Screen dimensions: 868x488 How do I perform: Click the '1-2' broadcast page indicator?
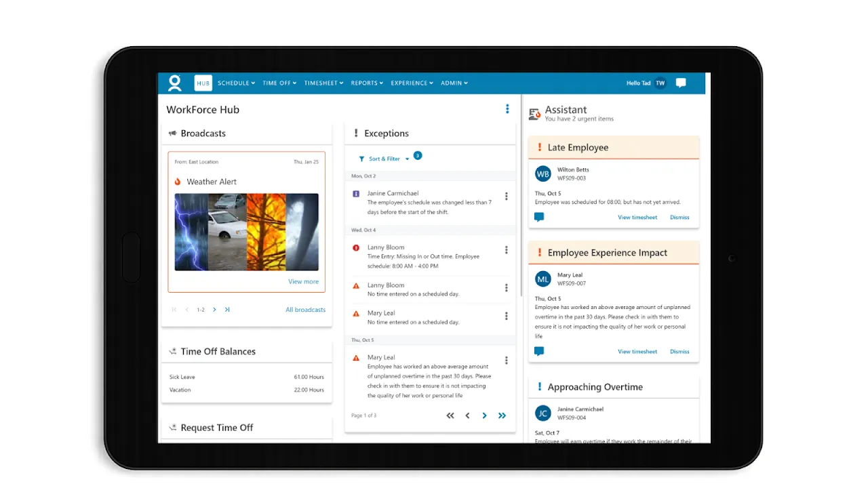201,310
